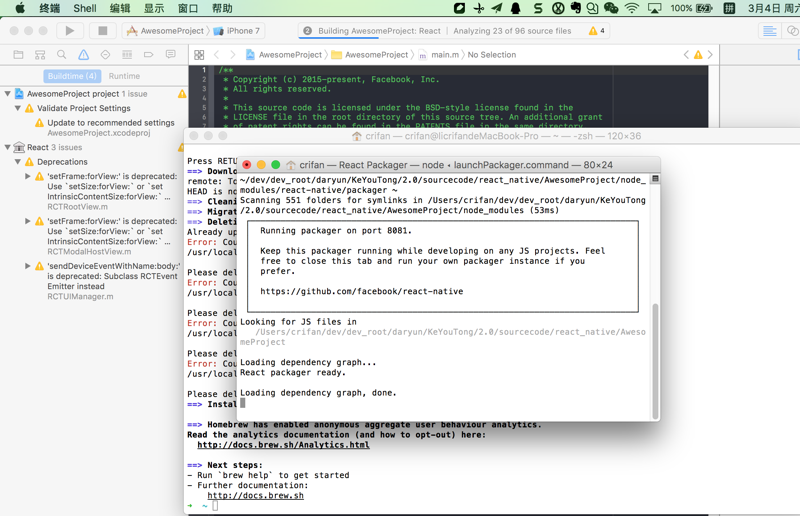
Task: Open the Project navigator folder icon
Action: (x=18, y=55)
